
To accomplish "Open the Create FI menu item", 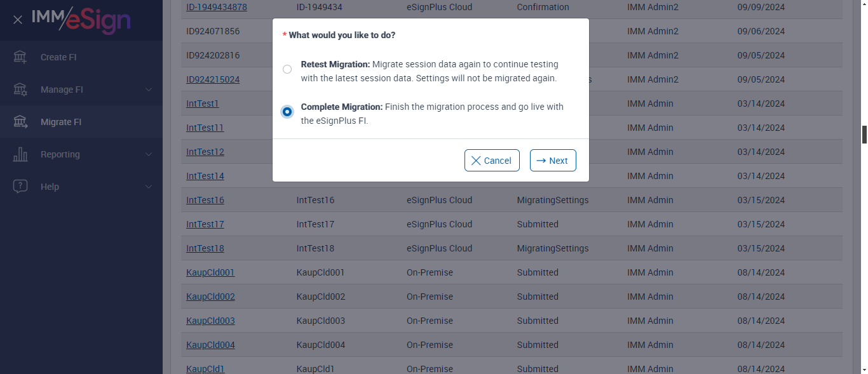I will tap(58, 57).
